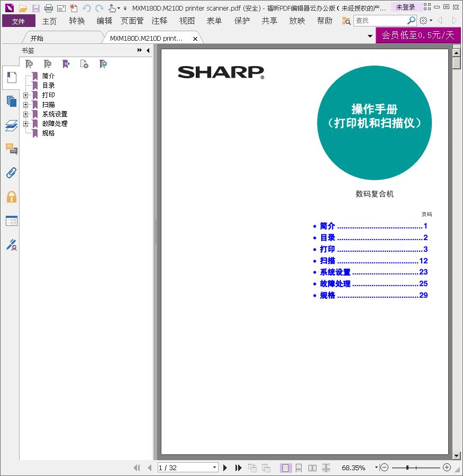Go to first page button
The image size is (463, 476).
coord(137,468)
